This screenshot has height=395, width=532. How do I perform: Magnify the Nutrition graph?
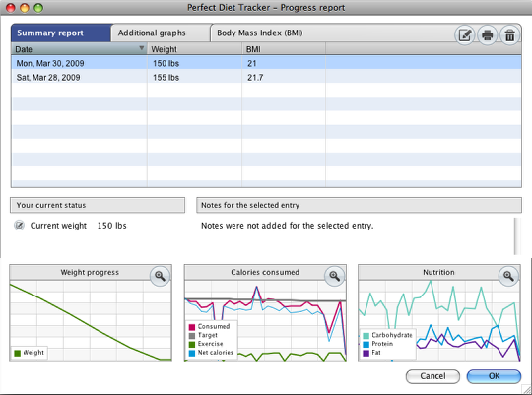point(508,276)
